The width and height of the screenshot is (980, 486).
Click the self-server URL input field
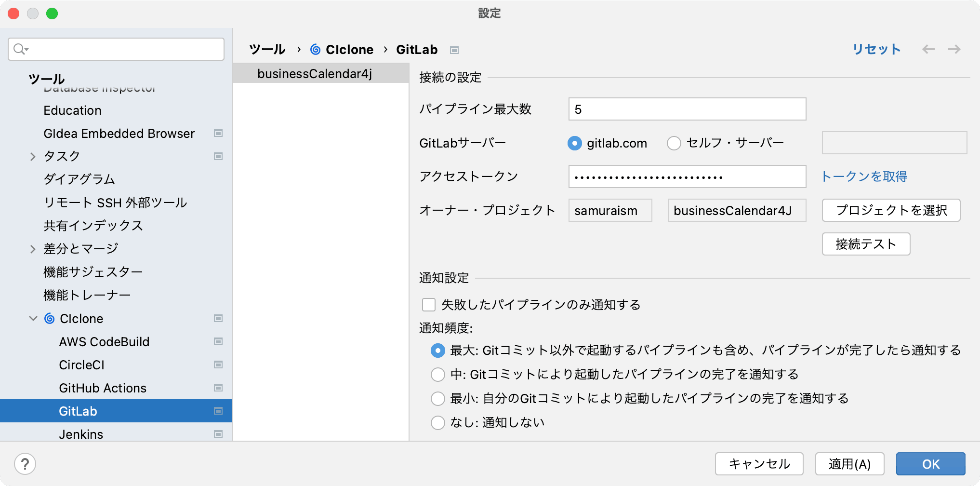pos(894,143)
